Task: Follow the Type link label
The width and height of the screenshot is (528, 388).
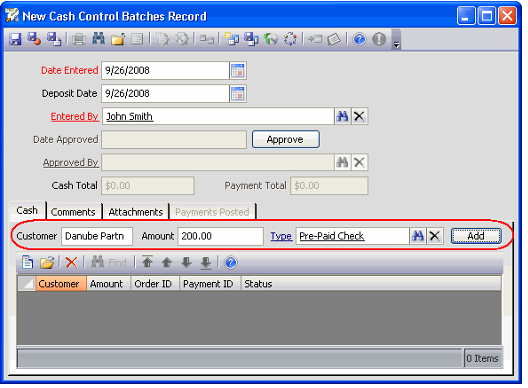Action: point(281,236)
